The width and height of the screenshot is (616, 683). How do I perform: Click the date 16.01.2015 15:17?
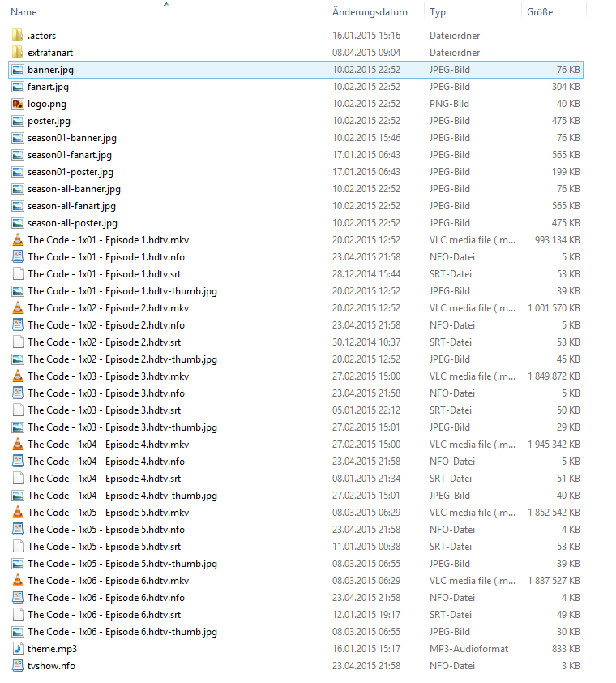tap(366, 649)
